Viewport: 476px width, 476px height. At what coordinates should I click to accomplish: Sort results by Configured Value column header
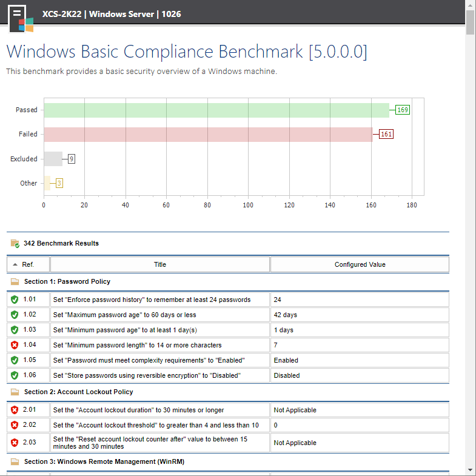[360, 264]
